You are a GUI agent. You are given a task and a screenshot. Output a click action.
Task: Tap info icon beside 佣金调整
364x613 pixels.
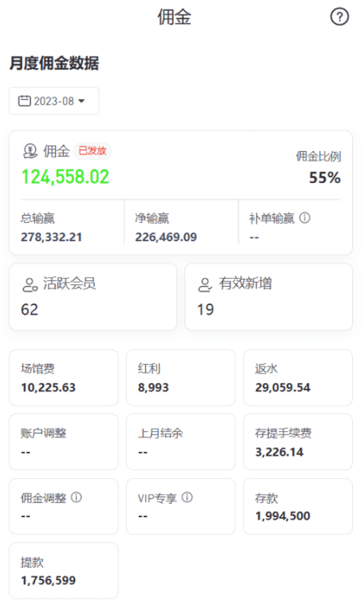tap(76, 498)
